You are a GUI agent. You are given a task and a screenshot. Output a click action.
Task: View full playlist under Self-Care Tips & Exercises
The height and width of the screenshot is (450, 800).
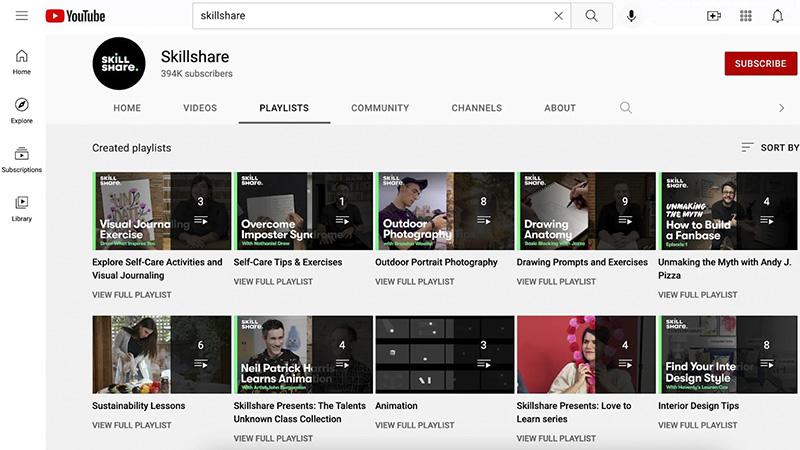(273, 282)
